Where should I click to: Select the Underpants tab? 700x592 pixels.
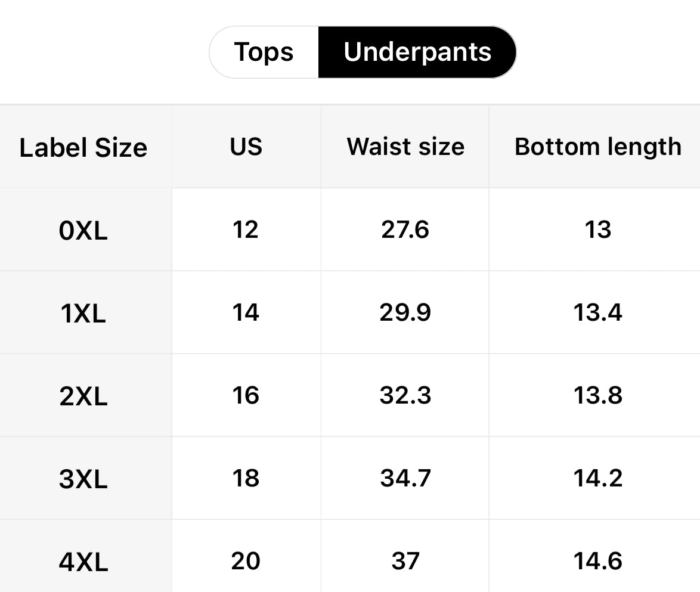click(417, 52)
